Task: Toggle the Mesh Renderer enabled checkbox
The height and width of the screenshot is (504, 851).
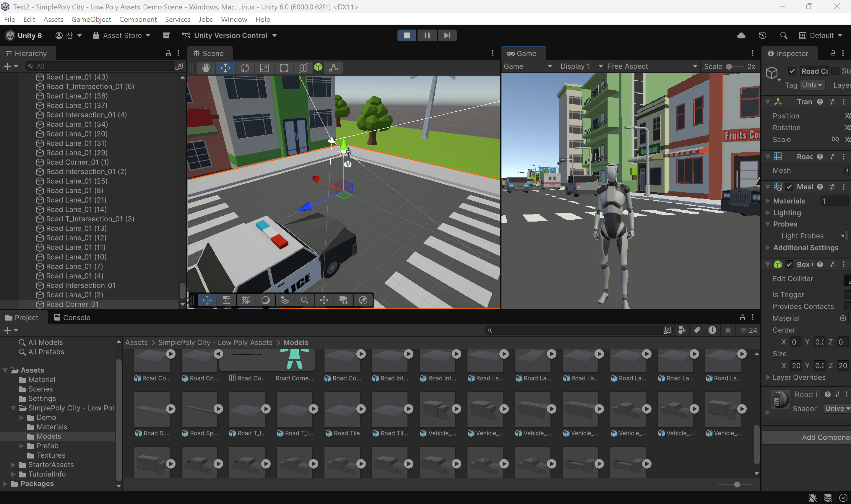Action: point(790,187)
